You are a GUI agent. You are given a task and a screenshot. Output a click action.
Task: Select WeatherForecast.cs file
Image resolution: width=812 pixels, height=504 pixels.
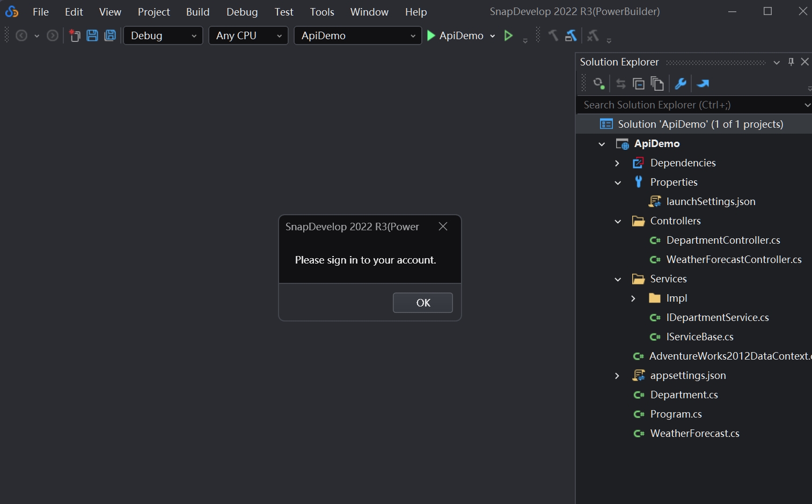coord(694,433)
